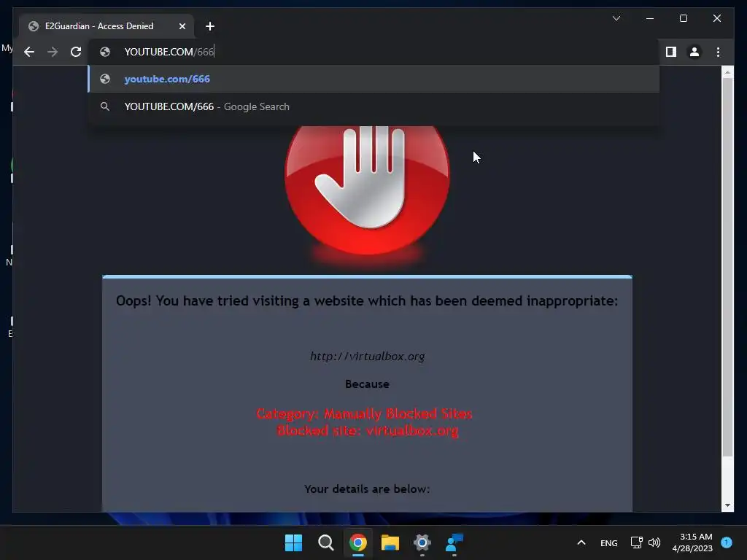
Task: Open the Chrome profile avatar menu
Action: 694,52
